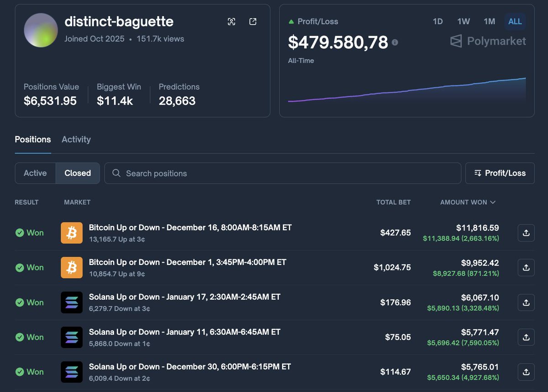
Task: Click the scan profile icon beside the username
Action: [232, 21]
